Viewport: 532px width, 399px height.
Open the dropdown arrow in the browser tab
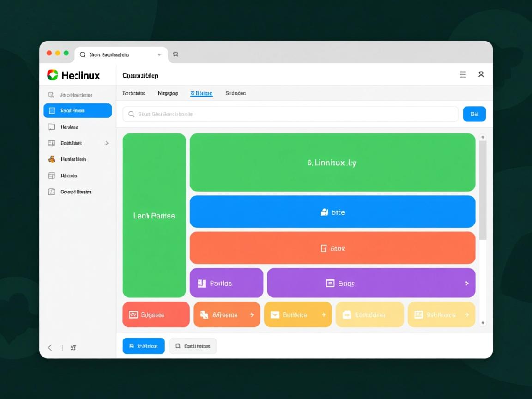click(x=159, y=55)
